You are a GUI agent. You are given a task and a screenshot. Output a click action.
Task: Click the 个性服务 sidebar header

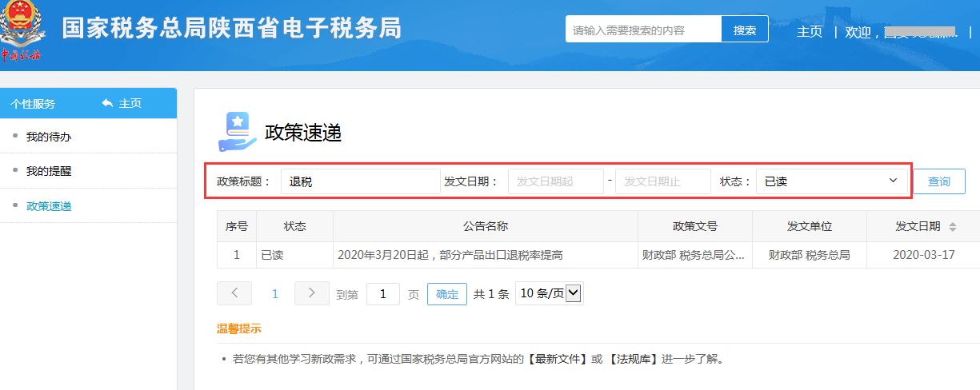(33, 104)
